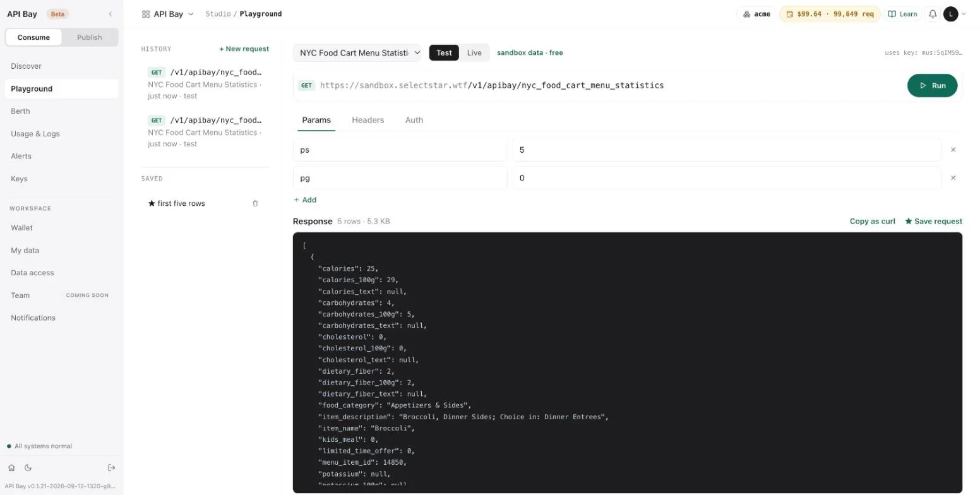This screenshot has height=495, width=980.
Task: Copy the request as curl
Action: tap(872, 221)
